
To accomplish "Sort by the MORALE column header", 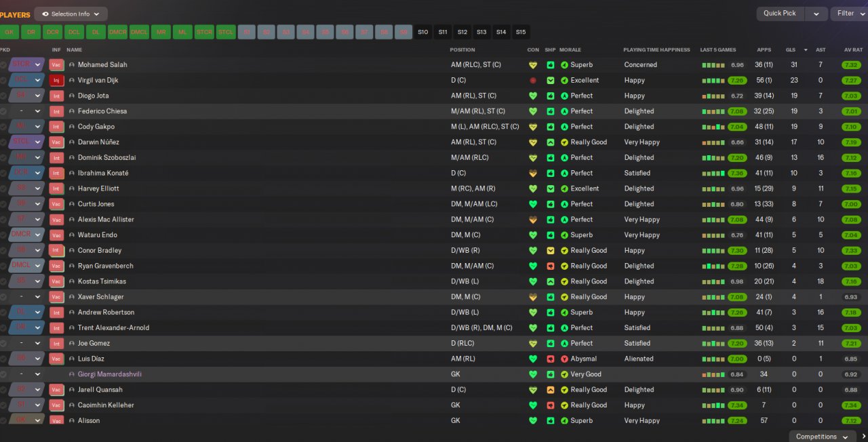I will (x=570, y=49).
